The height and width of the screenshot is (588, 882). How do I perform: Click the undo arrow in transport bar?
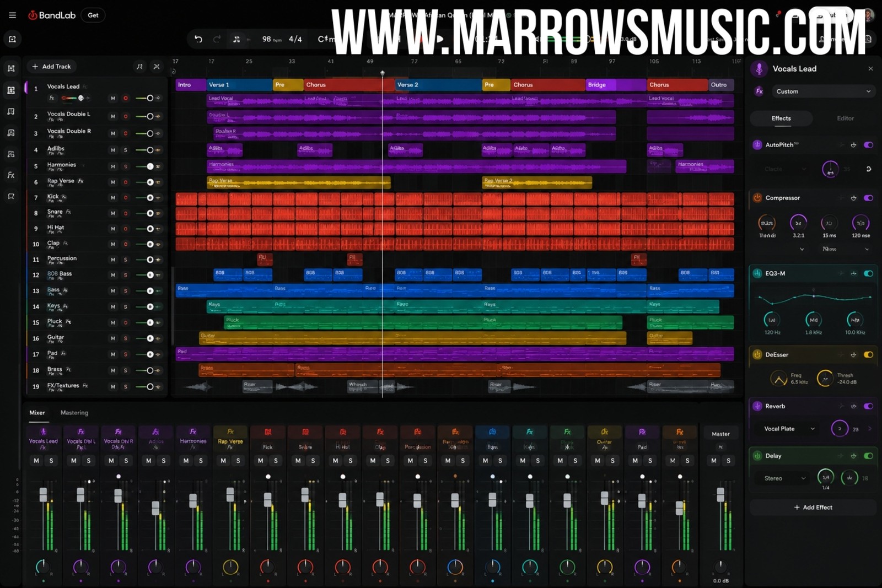coord(198,39)
